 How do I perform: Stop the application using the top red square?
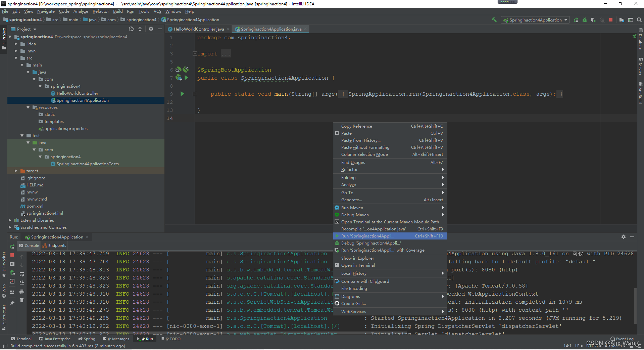[x=611, y=20]
